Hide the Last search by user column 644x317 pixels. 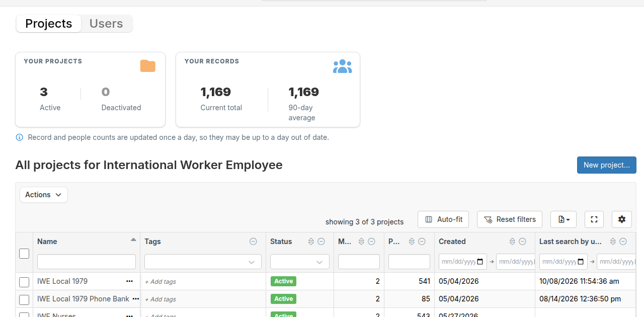pos(623,242)
